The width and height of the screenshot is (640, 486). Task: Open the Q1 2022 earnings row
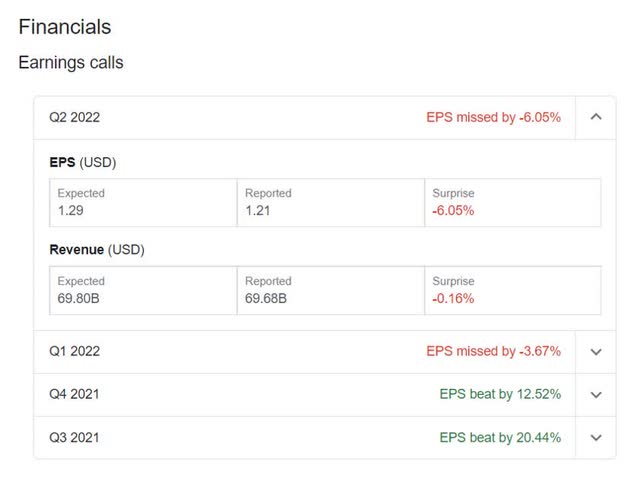tap(74, 352)
